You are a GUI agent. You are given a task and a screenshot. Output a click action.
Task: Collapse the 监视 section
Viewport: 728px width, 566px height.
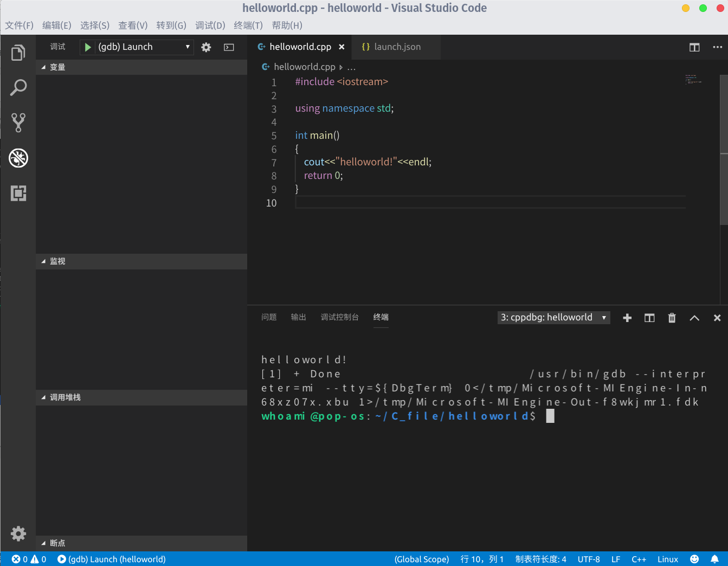(x=141, y=261)
